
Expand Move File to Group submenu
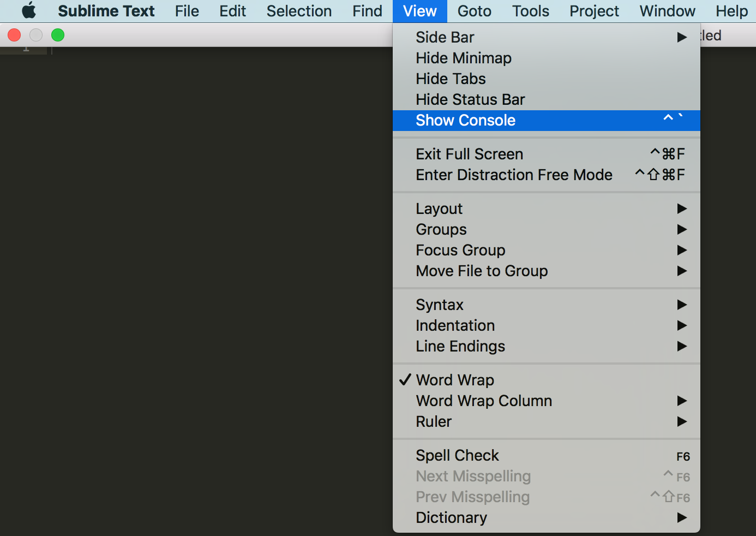tap(547, 271)
